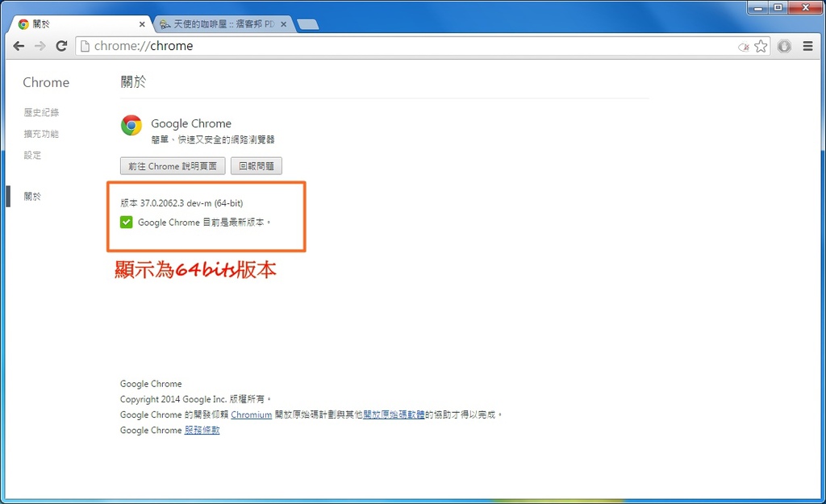
Task: Click the Google Chrome logo on the About page
Action: (131, 125)
